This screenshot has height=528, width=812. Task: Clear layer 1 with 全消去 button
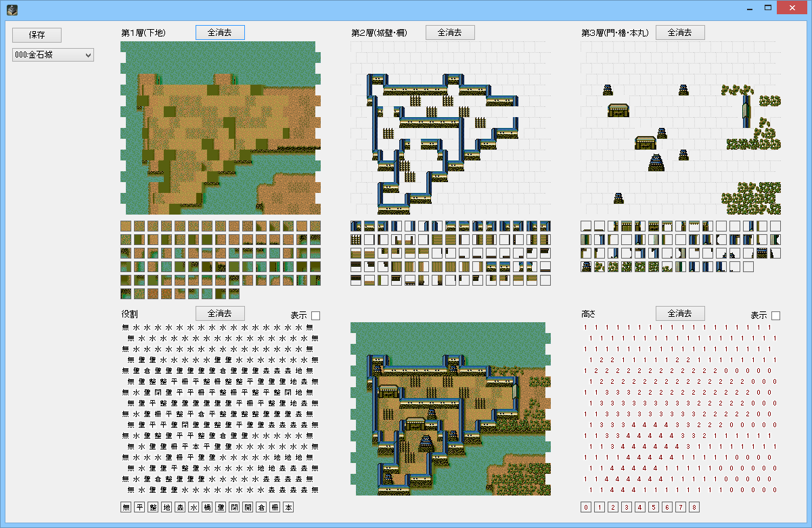point(220,32)
